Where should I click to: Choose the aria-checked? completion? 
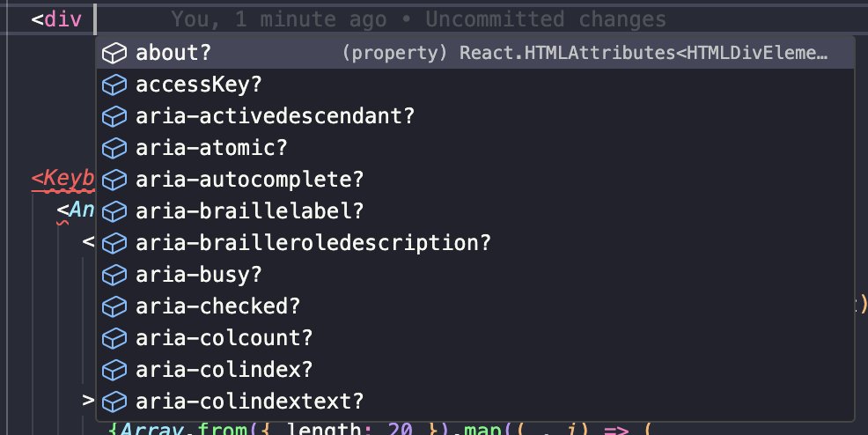pos(475,306)
